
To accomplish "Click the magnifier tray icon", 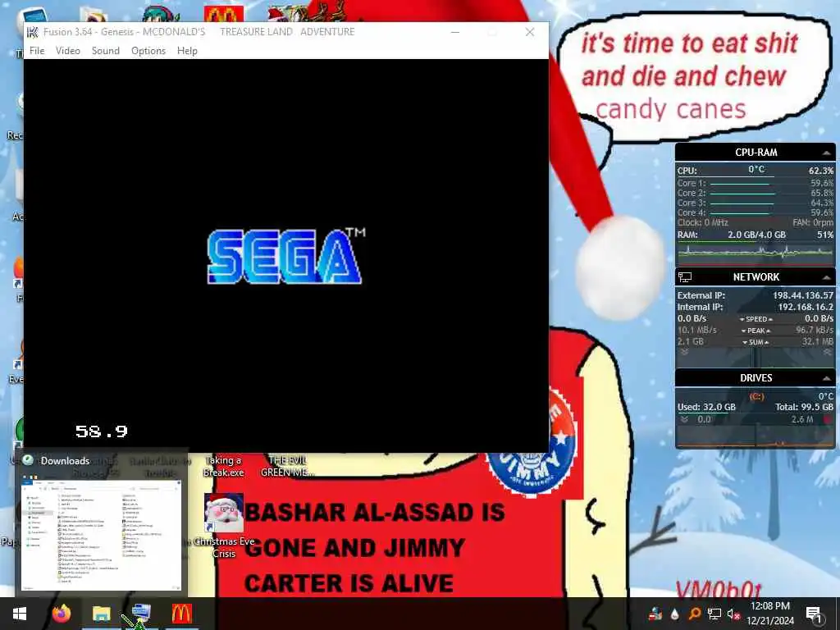I will click(x=694, y=614).
